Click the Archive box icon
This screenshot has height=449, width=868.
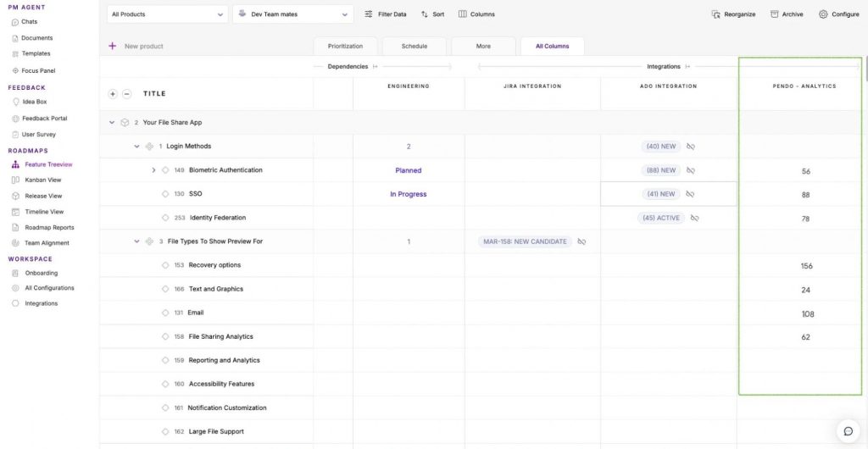(x=775, y=14)
